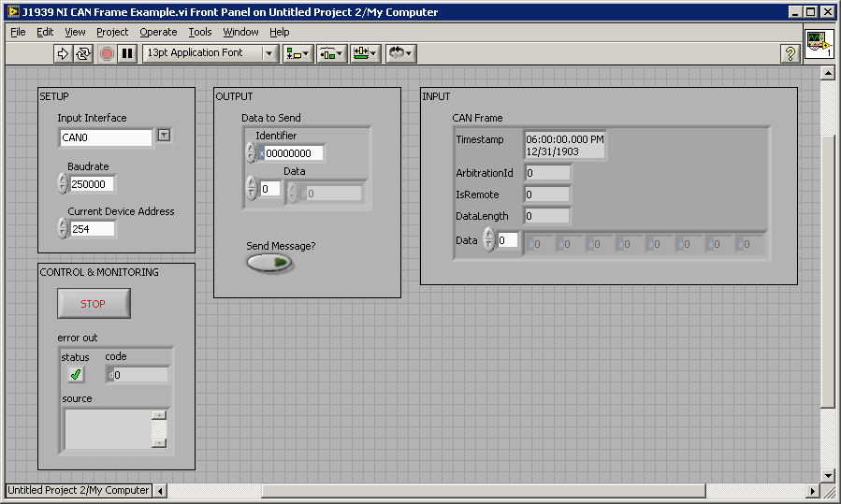Click the Baudrate stepper arrows

[63, 183]
